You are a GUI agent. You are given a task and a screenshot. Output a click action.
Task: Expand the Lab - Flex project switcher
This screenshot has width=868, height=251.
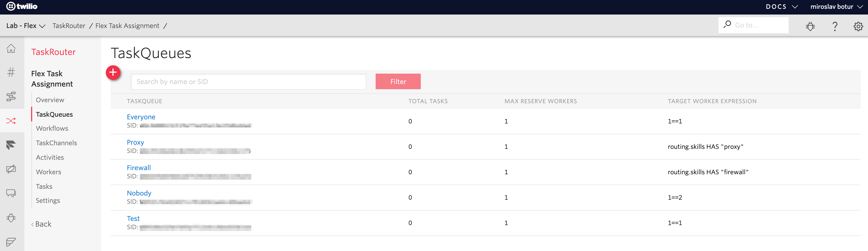coord(26,26)
